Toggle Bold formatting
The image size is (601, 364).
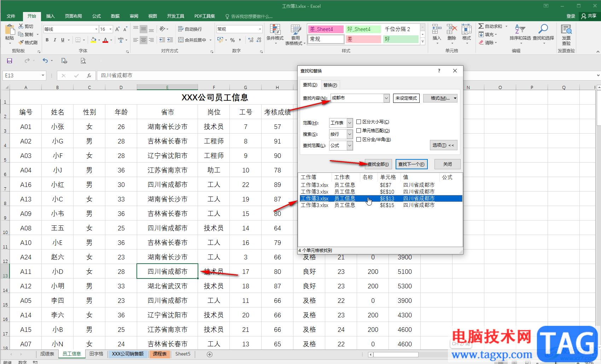click(x=47, y=40)
